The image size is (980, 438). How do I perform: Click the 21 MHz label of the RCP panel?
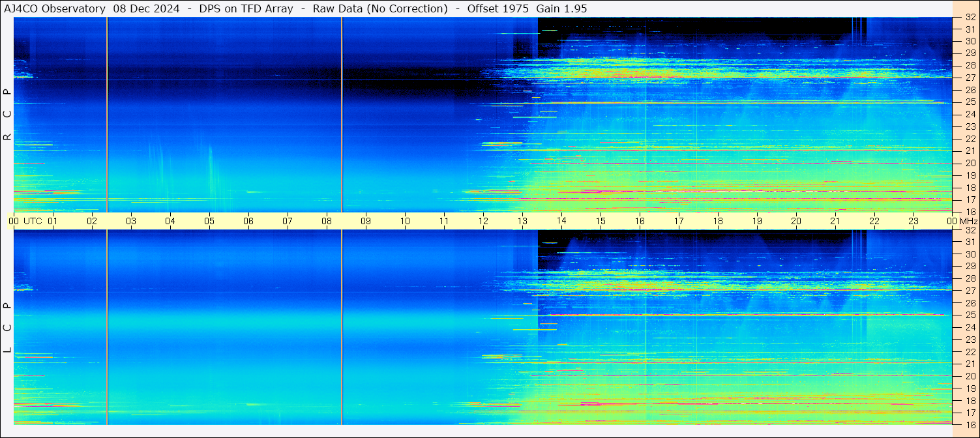[970, 151]
